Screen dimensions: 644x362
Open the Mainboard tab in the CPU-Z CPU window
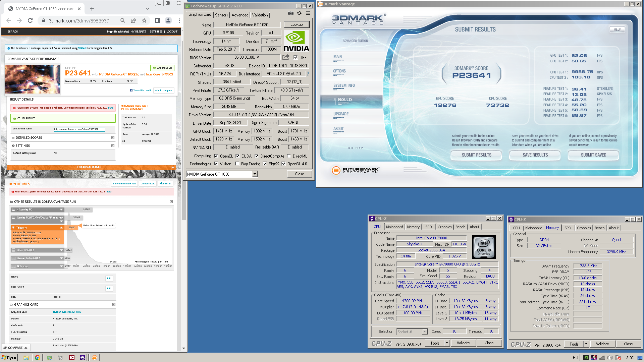click(x=394, y=227)
